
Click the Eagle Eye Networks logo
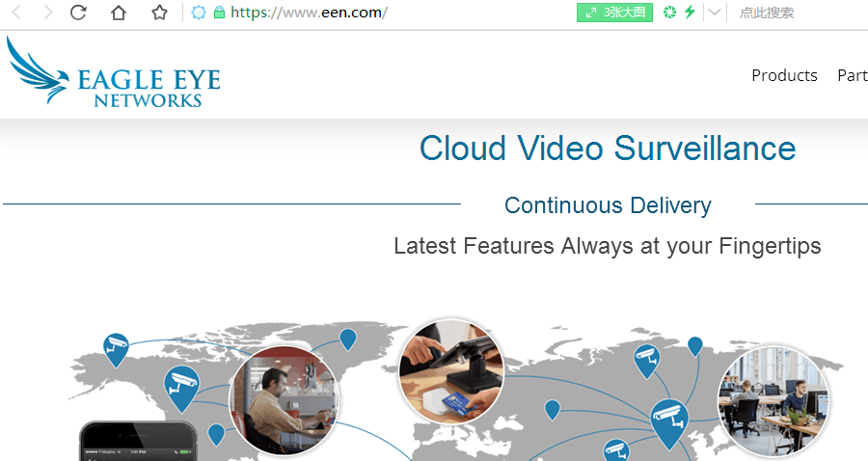pos(113,70)
